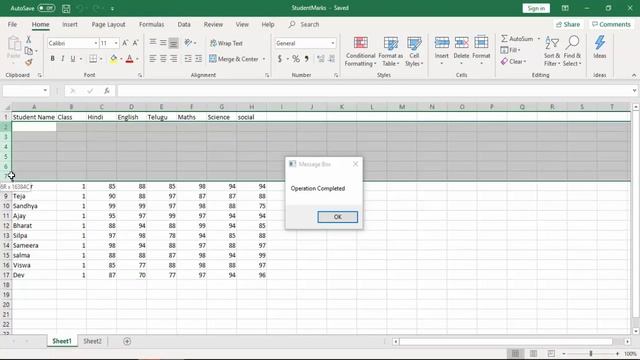Click the Comma Style icon

click(x=307, y=59)
